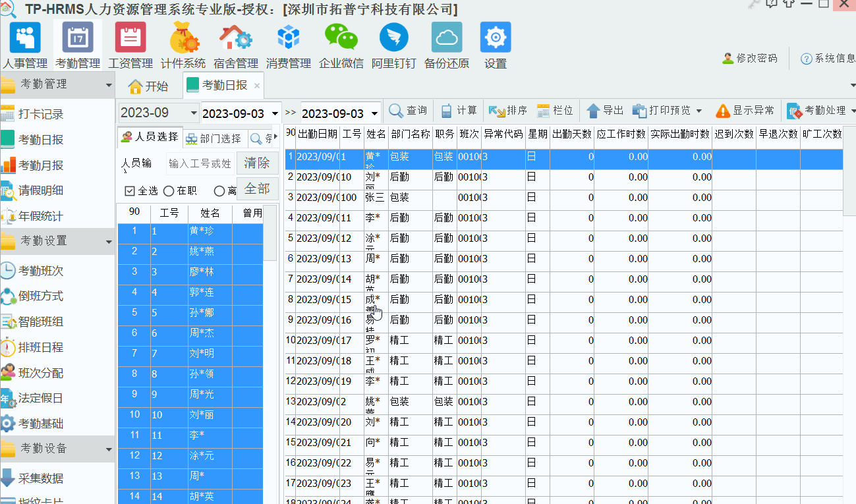This screenshot has width=856, height=504.
Task: Collapse the 考勤设置 sidebar section
Action: pos(109,242)
